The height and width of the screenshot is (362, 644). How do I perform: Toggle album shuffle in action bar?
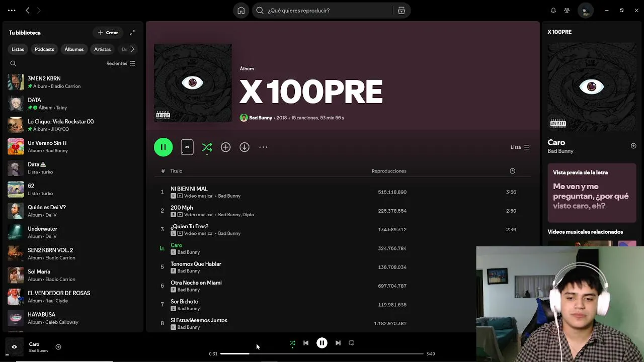[x=207, y=147]
